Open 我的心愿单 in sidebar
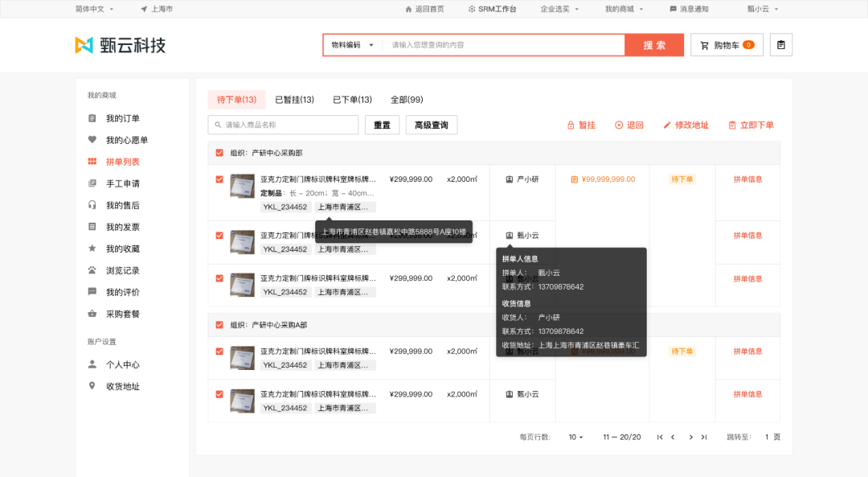The width and height of the screenshot is (868, 477). (127, 140)
